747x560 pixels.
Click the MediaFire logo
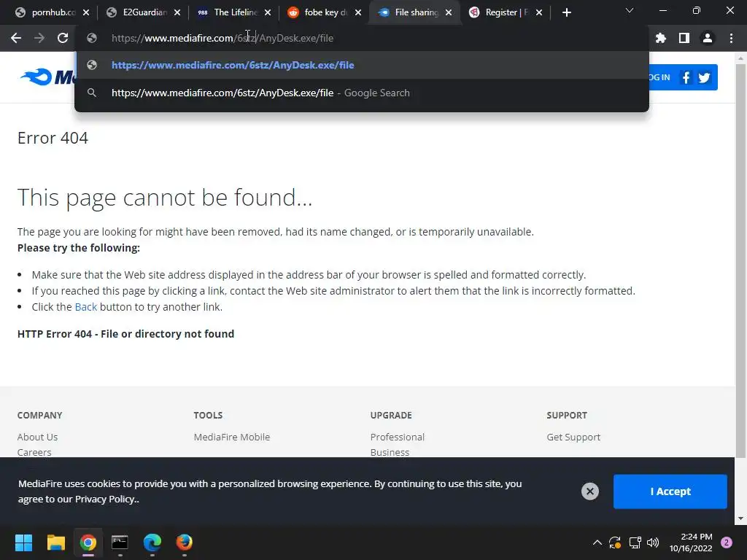47,77
